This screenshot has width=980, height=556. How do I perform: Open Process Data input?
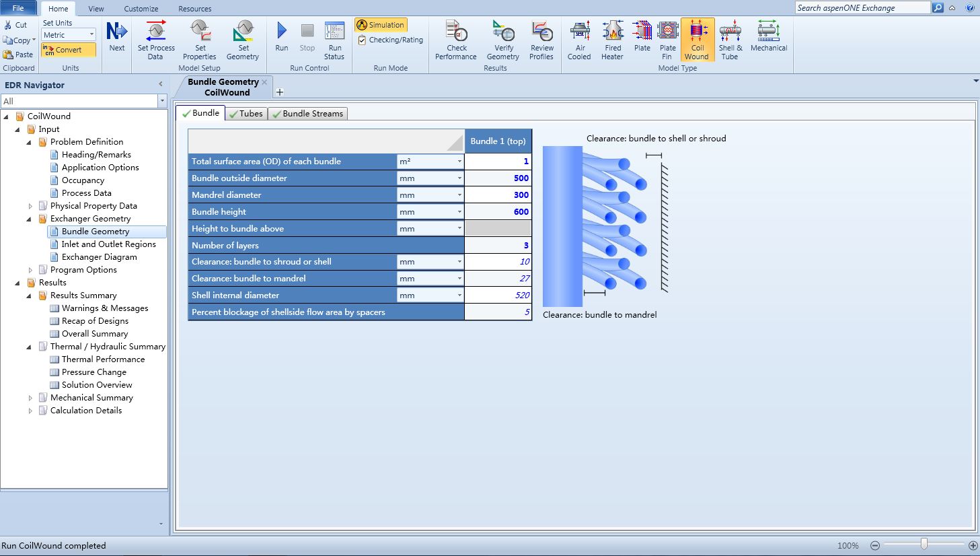[87, 193]
